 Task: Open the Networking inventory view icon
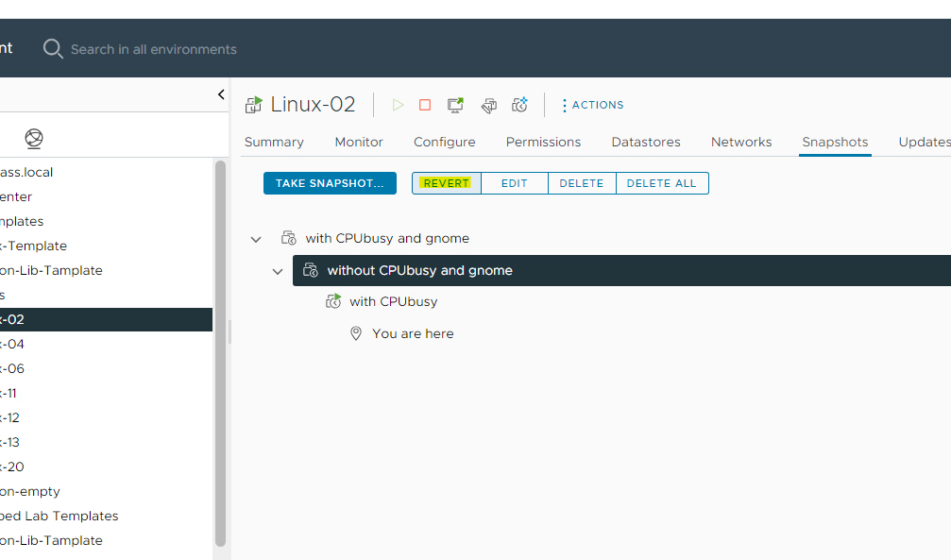(34, 139)
